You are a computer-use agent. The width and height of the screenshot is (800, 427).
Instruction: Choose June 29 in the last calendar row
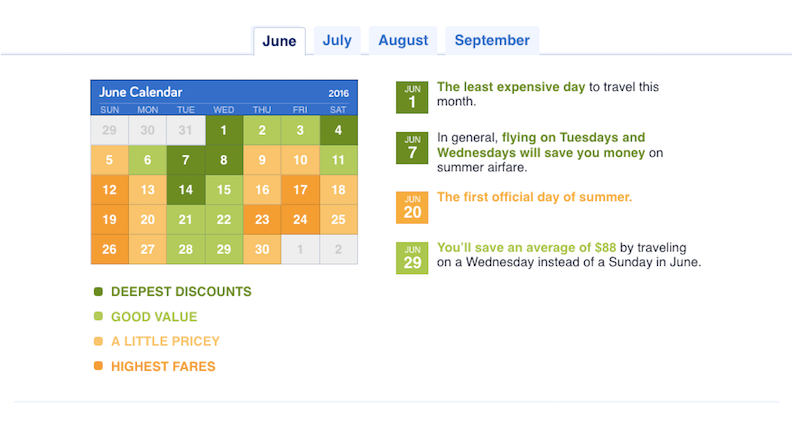223,249
